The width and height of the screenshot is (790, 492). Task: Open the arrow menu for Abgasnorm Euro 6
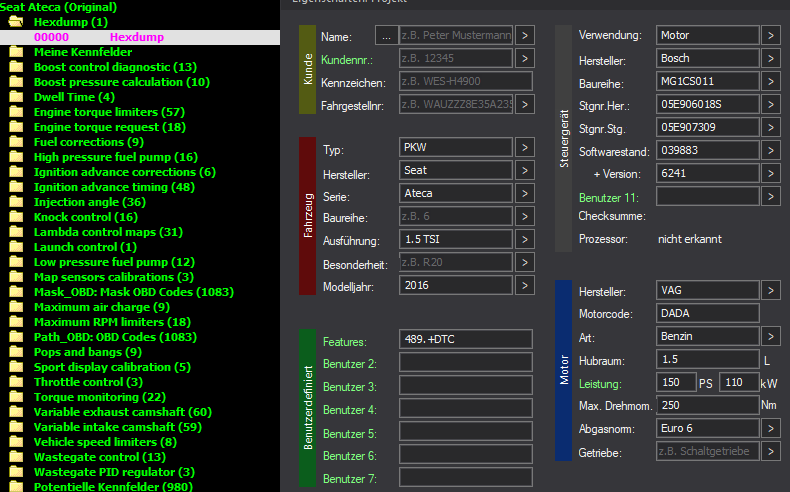[770, 429]
